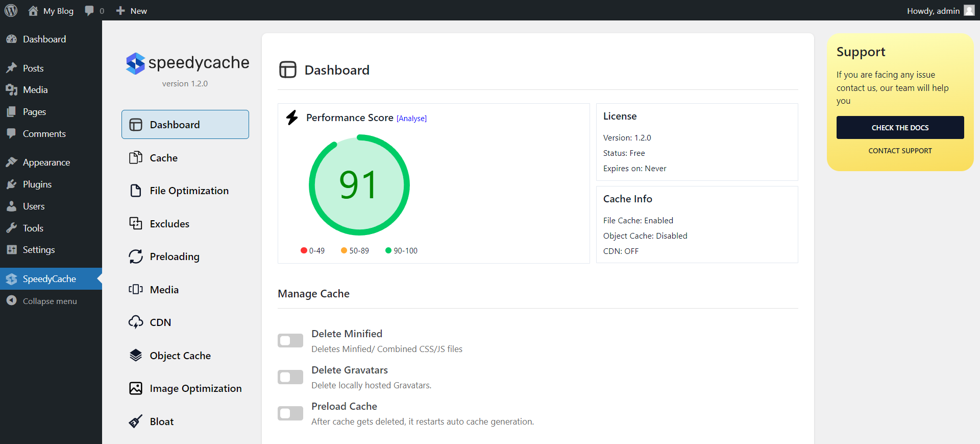
Task: Click the orange 50-89 legend dot
Action: 344,250
